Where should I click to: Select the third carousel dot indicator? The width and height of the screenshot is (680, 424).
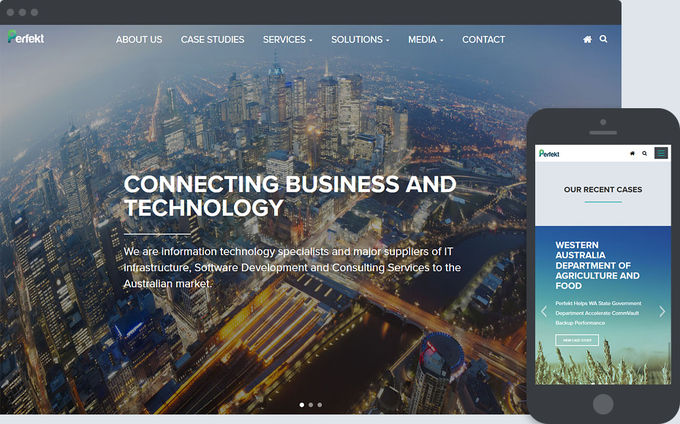320,404
